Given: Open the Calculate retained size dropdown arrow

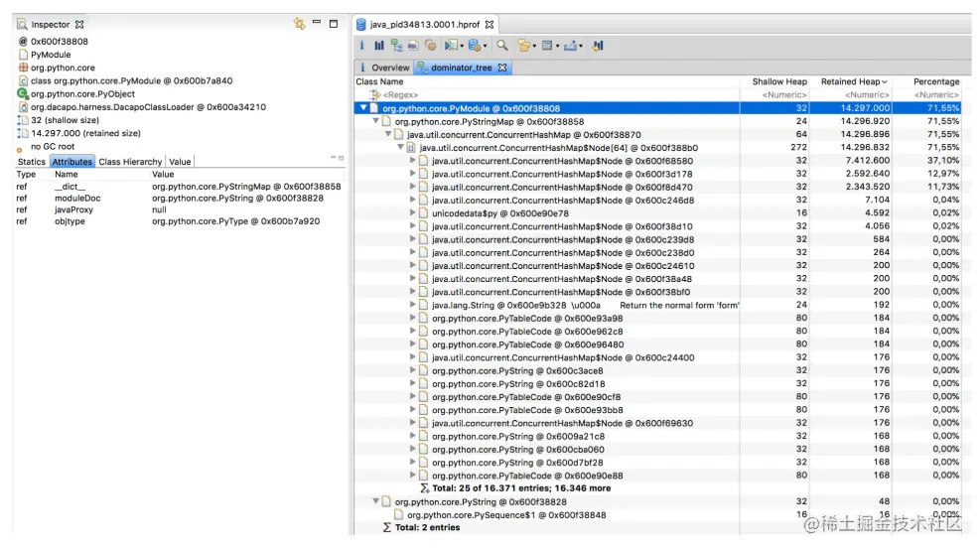Looking at the screenshot, I should click(x=557, y=47).
